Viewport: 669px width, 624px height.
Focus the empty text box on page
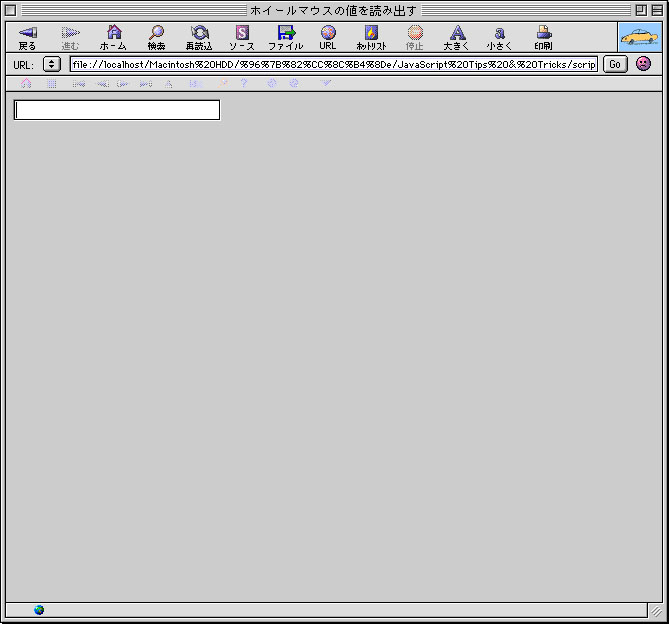[117, 110]
